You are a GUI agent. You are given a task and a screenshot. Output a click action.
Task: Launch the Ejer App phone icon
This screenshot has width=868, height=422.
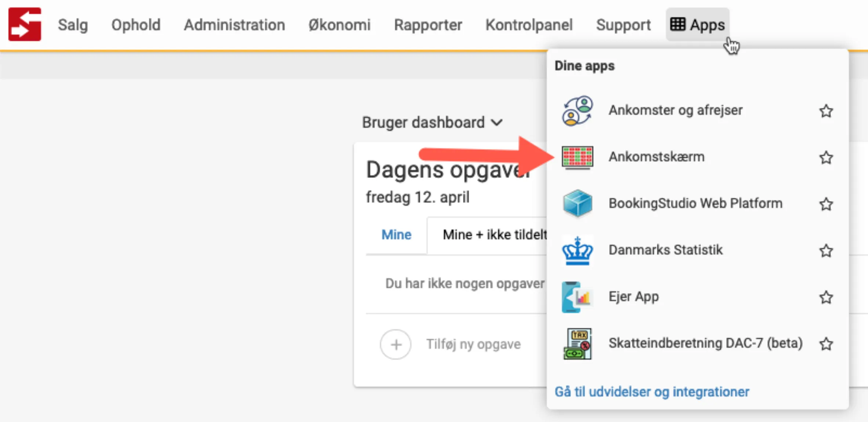point(577,297)
